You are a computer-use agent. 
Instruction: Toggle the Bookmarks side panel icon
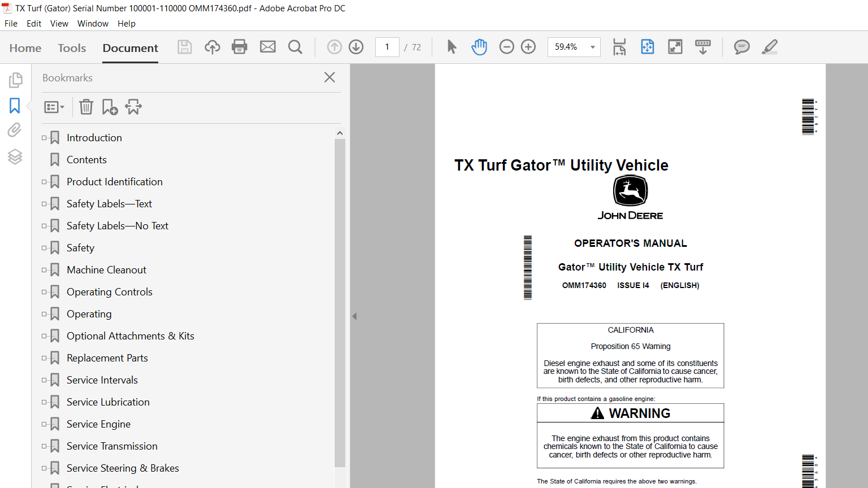(x=15, y=105)
